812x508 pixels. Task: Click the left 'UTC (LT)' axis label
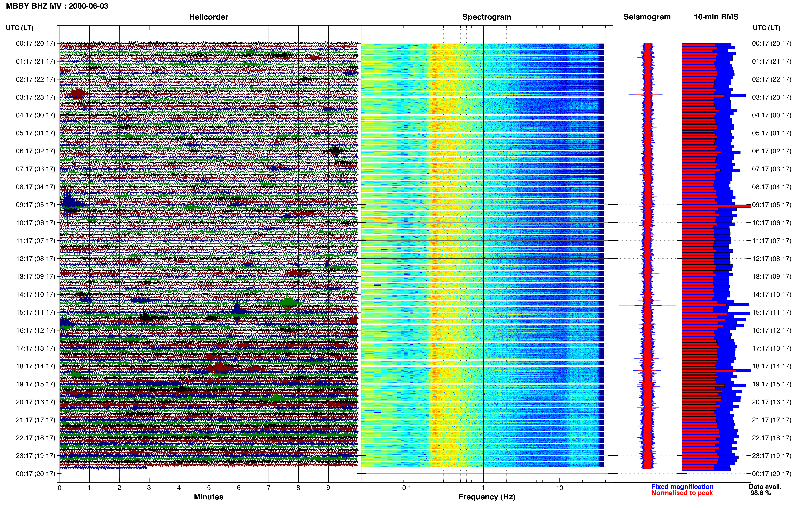click(x=20, y=28)
